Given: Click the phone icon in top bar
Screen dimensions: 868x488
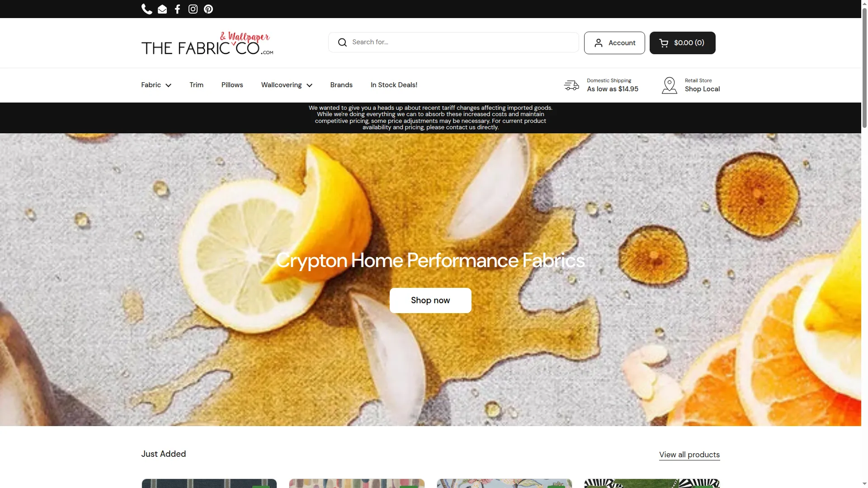Looking at the screenshot, I should point(146,9).
